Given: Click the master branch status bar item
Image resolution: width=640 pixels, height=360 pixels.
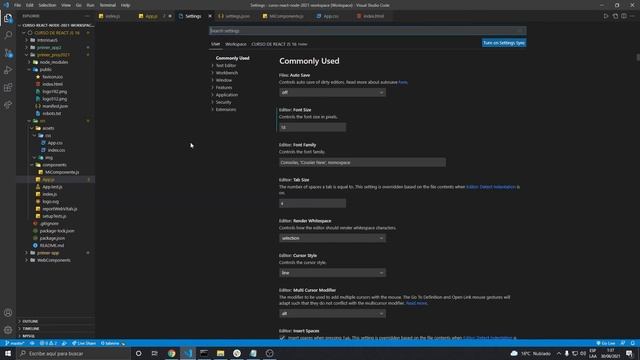Looking at the screenshot, I should pos(14,343).
